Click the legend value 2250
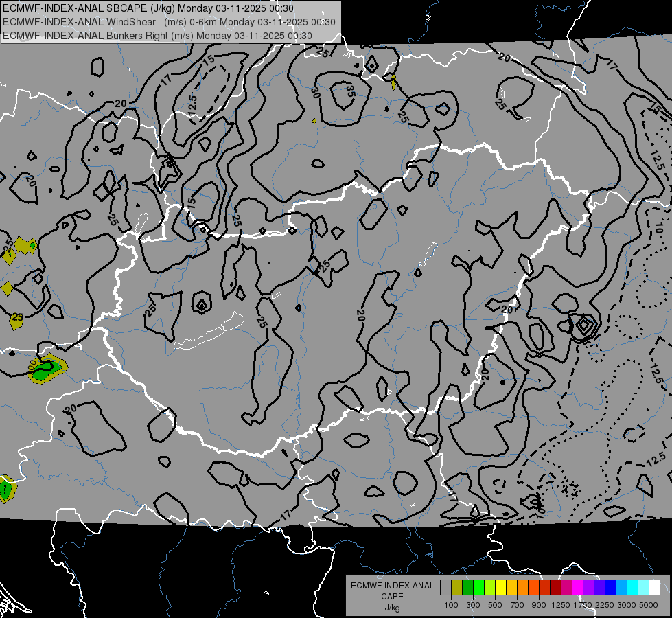 pyautogui.click(x=605, y=605)
